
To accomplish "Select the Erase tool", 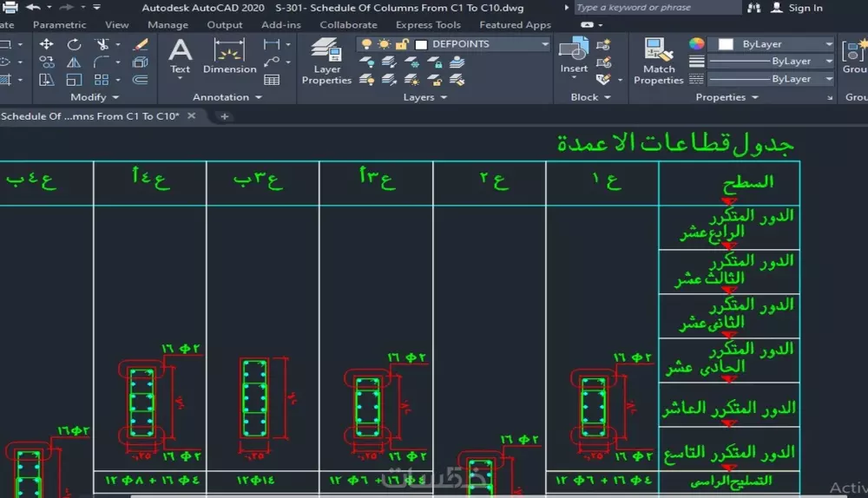I will coord(141,43).
